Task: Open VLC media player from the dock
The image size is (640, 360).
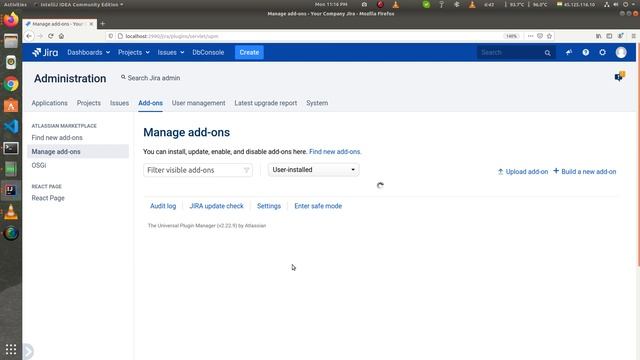Action: 11,212
